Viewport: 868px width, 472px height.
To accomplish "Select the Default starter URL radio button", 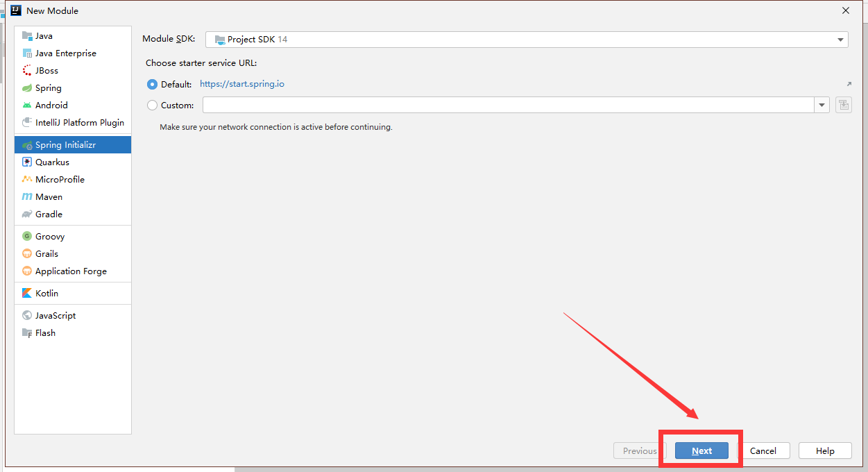I will [153, 84].
